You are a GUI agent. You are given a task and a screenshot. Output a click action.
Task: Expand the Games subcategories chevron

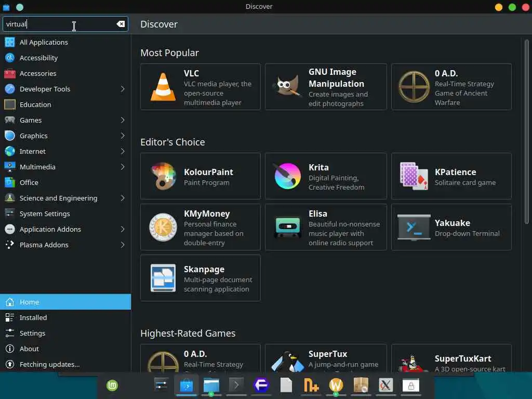(x=123, y=120)
